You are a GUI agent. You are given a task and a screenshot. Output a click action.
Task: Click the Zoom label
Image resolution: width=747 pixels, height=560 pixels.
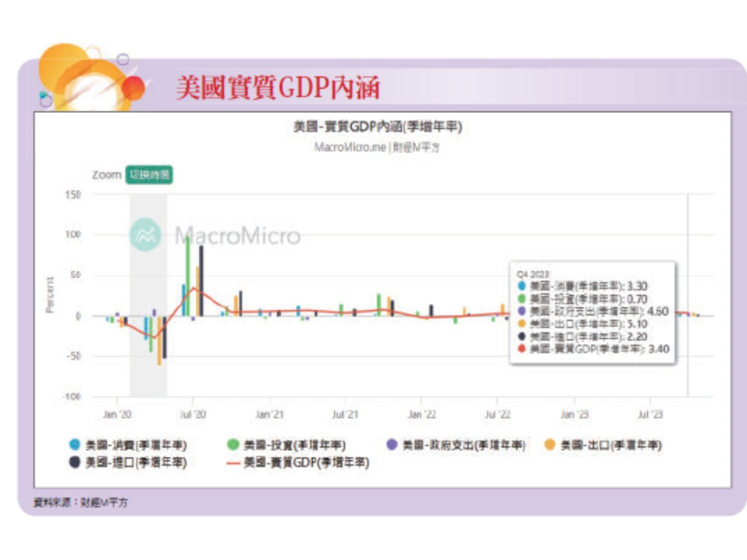(x=106, y=175)
